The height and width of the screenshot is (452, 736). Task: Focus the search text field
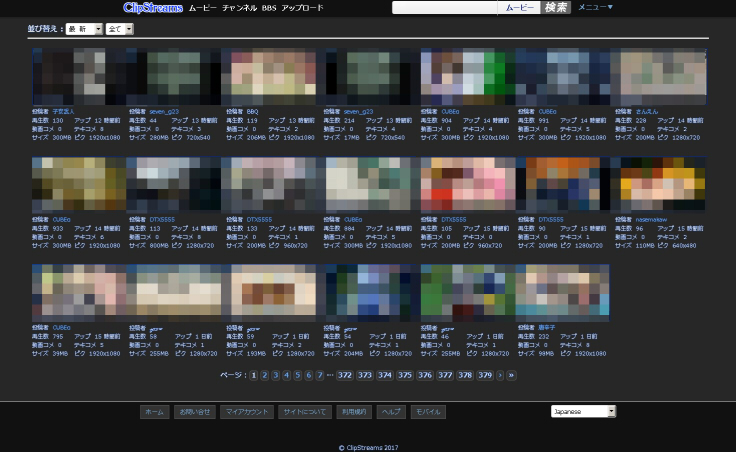(445, 8)
